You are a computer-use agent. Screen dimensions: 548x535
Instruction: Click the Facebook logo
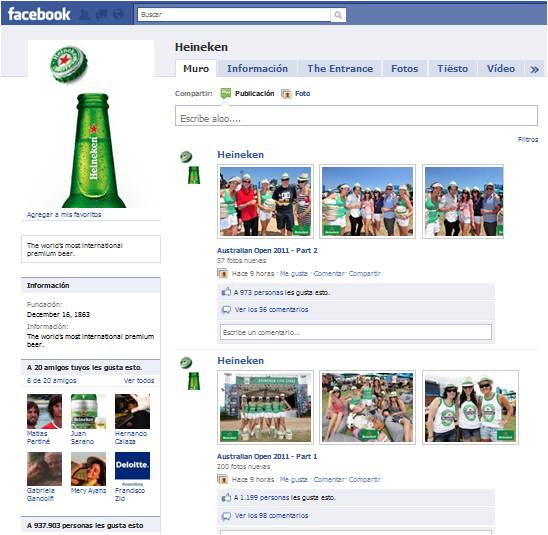pos(39,14)
